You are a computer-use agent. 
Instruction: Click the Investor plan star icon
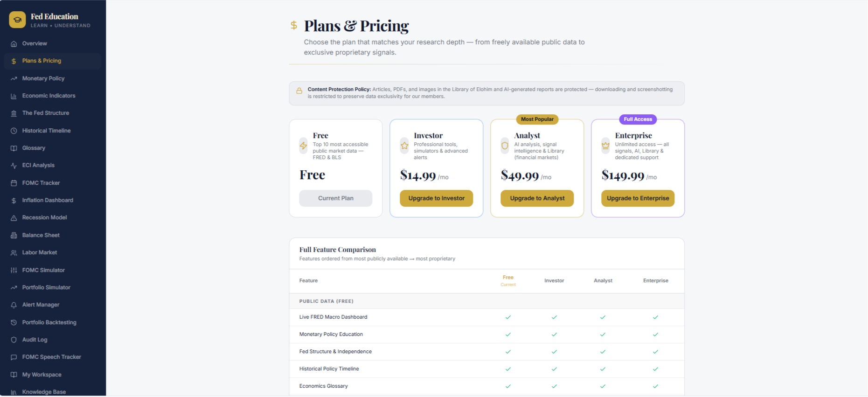404,146
